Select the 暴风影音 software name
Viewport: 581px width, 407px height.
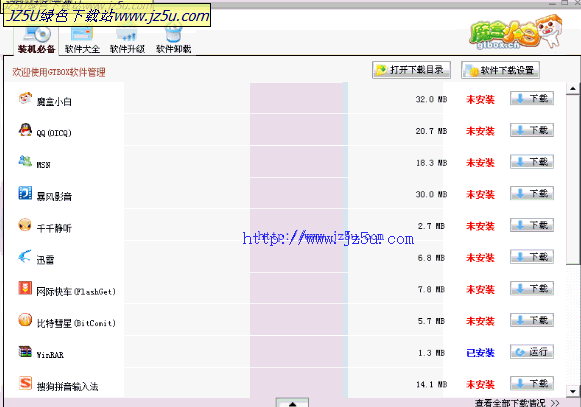tap(54, 196)
